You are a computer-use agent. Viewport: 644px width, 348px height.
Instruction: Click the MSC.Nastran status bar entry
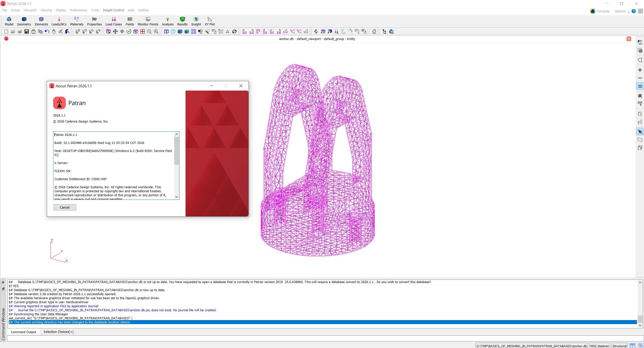[599, 346]
